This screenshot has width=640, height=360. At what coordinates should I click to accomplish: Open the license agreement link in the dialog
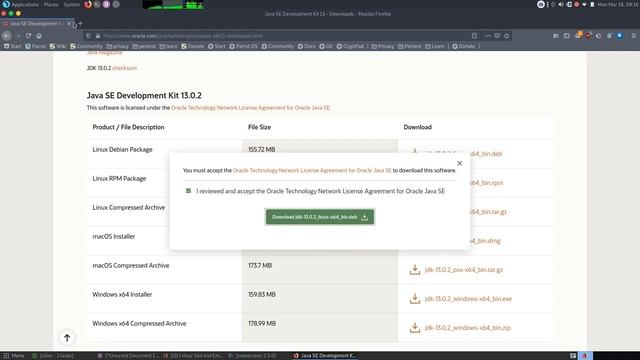point(312,170)
